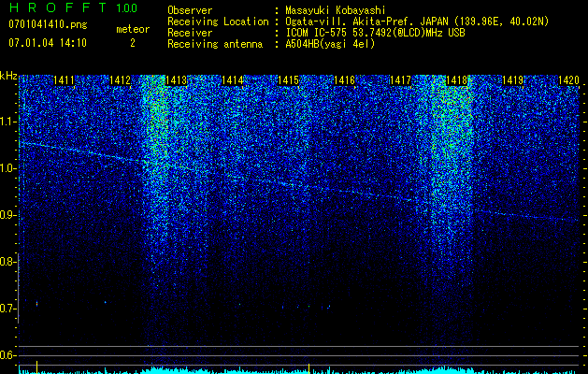Viewport: 588px width, 374px height.
Task: Click the cyan signal power graph
Action: pyautogui.click(x=299, y=370)
